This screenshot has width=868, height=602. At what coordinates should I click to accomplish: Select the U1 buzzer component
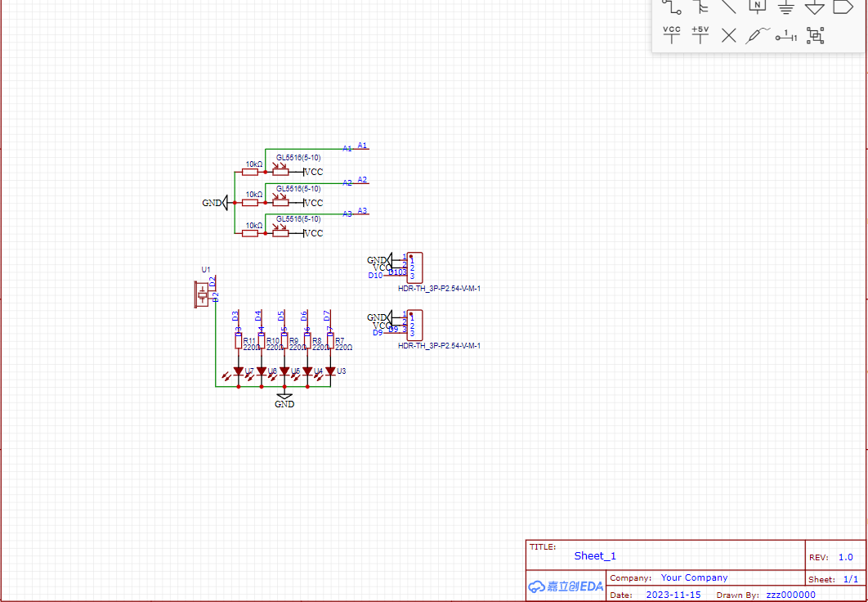pyautogui.click(x=202, y=294)
